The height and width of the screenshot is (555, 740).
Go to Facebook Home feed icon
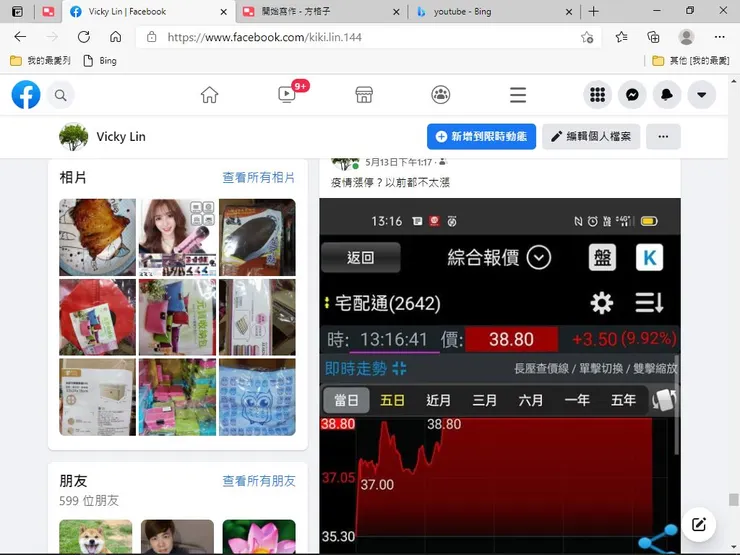210,95
